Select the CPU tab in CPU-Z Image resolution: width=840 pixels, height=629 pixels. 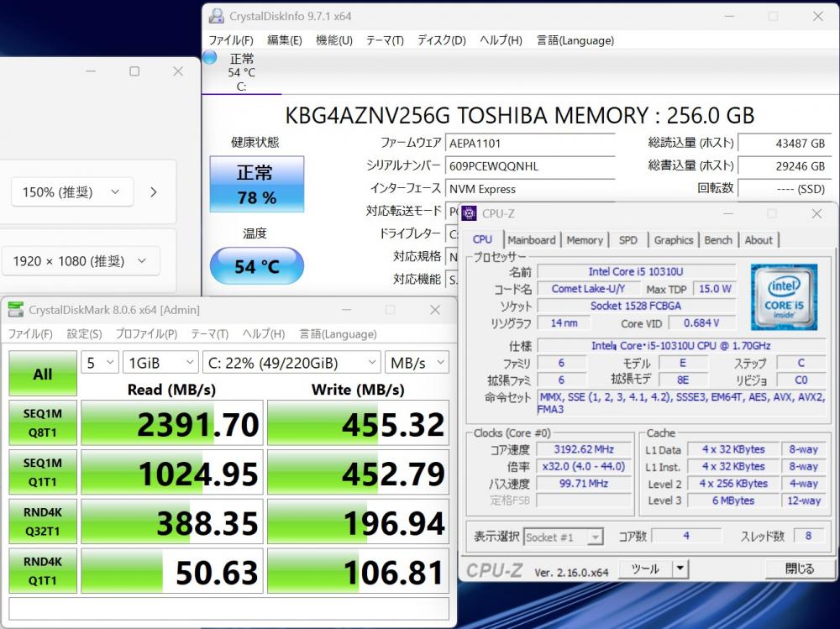(482, 239)
